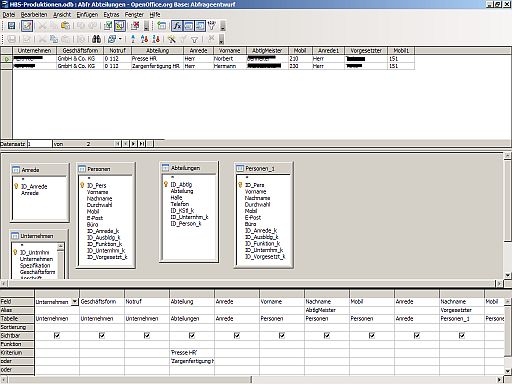Open the Einfügen menu
This screenshot has height=384, width=512.
tap(87, 15)
